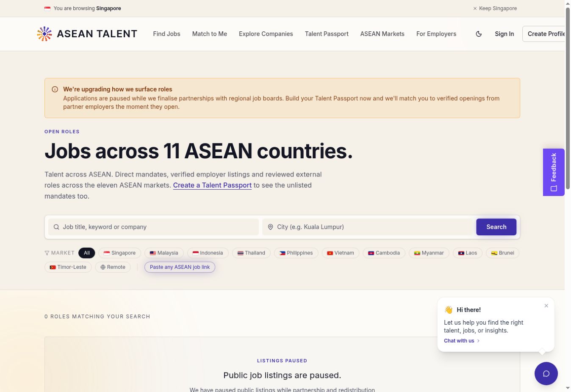The image size is (571, 392).
Task: Filter roles by Philippines market
Action: (296, 253)
